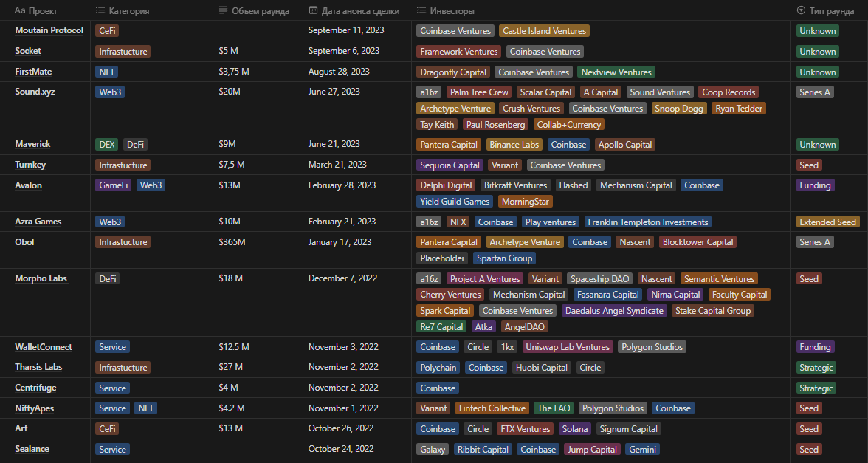Click the Sequoia Capital investor tag
The width and height of the screenshot is (868, 463).
449,165
